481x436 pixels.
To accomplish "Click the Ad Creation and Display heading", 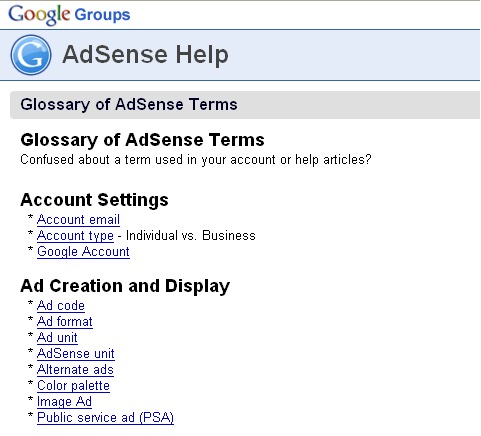I will 125,286.
